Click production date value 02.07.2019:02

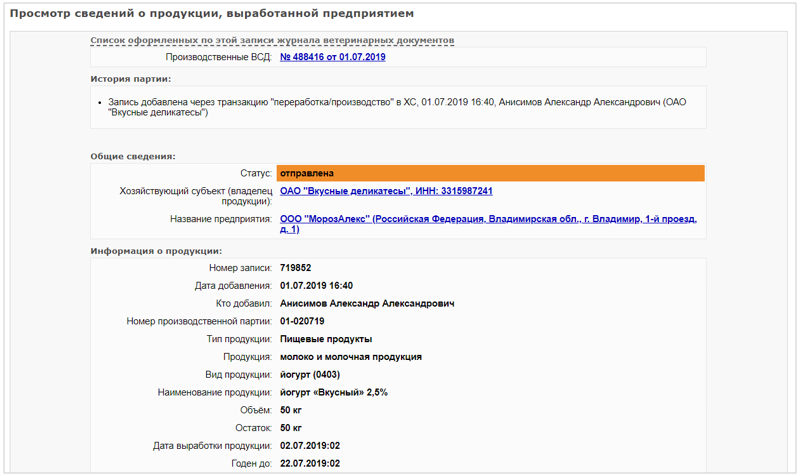point(310,446)
